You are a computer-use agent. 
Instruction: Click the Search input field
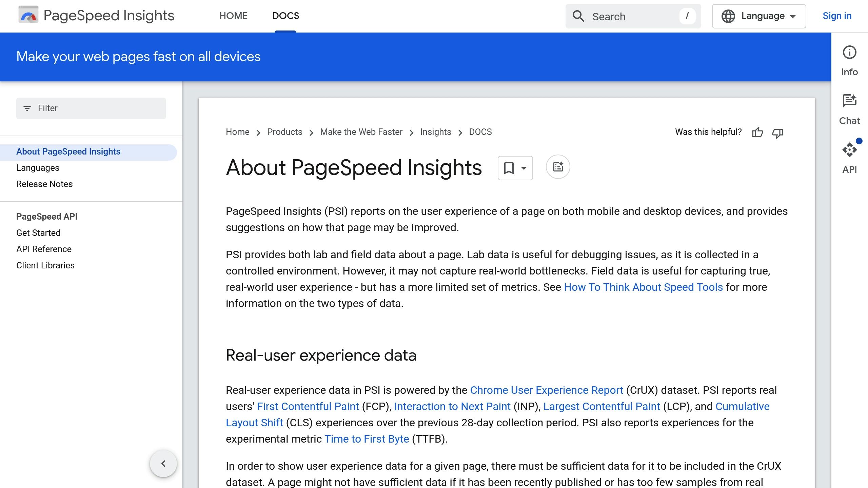pyautogui.click(x=633, y=16)
